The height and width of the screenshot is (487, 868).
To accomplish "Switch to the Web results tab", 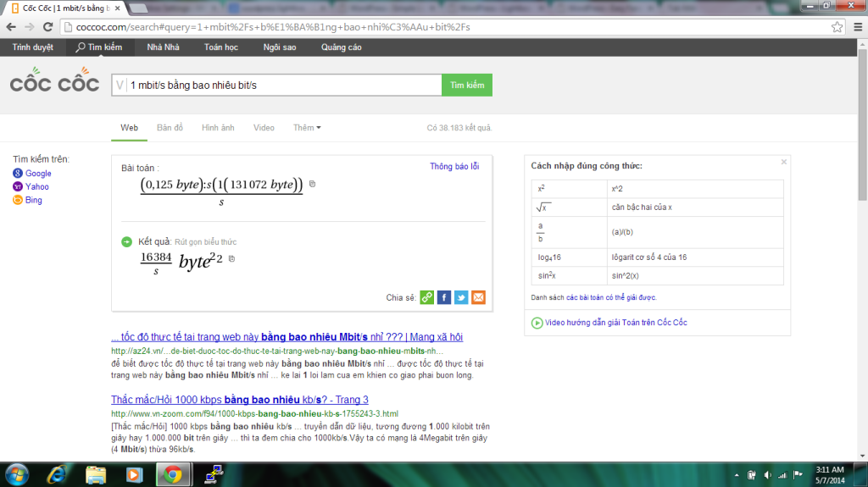I will pos(129,128).
